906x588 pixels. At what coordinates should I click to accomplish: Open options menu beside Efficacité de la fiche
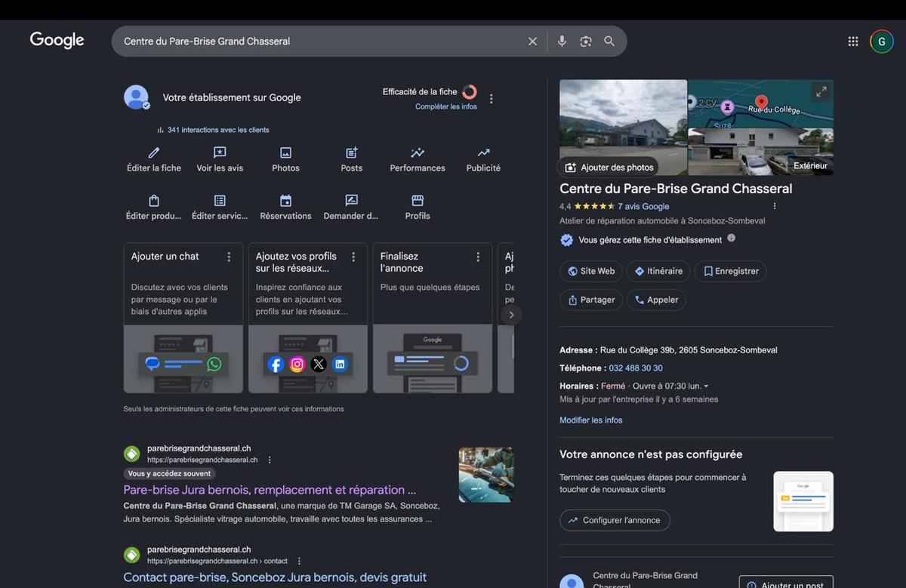[492, 99]
